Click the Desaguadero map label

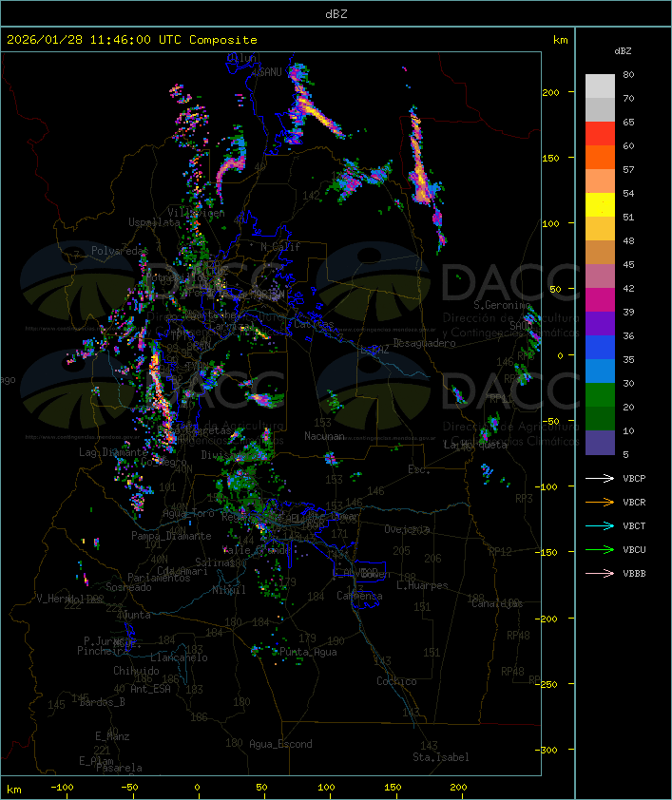click(x=425, y=343)
